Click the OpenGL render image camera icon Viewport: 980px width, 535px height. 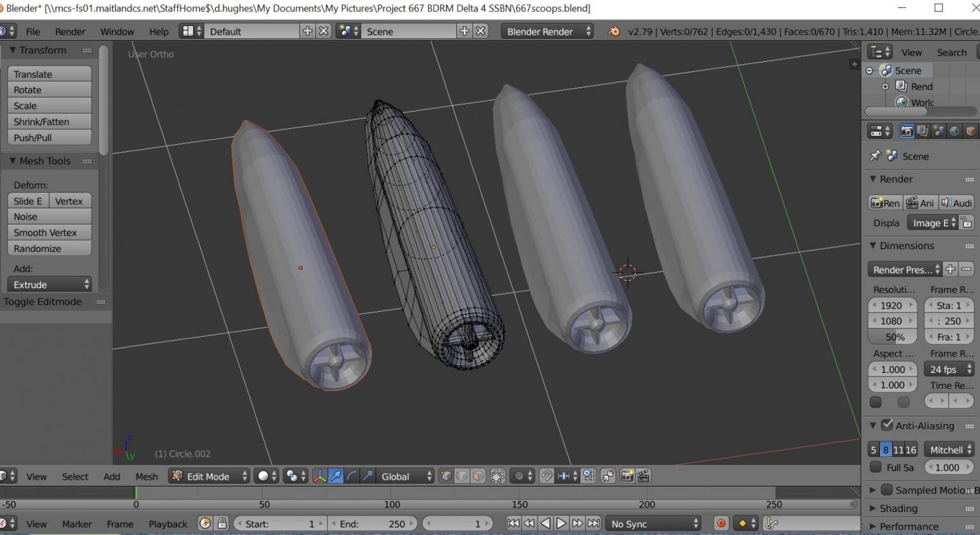(x=627, y=476)
